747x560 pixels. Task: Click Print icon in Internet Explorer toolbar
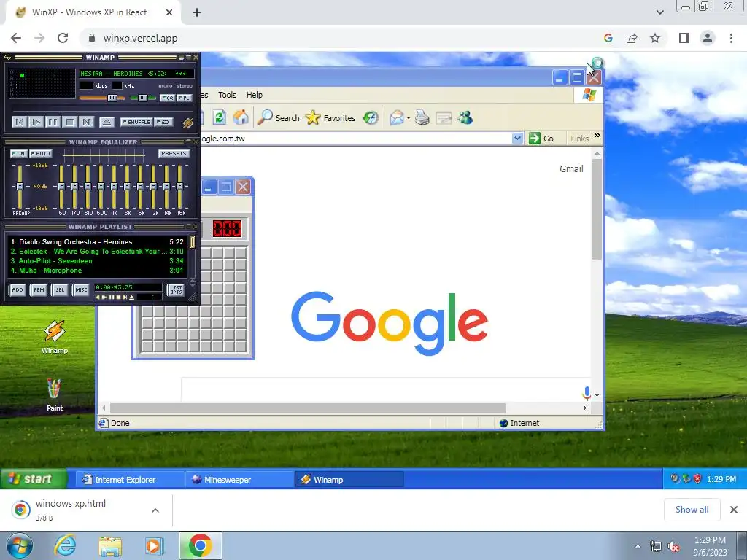(x=422, y=117)
